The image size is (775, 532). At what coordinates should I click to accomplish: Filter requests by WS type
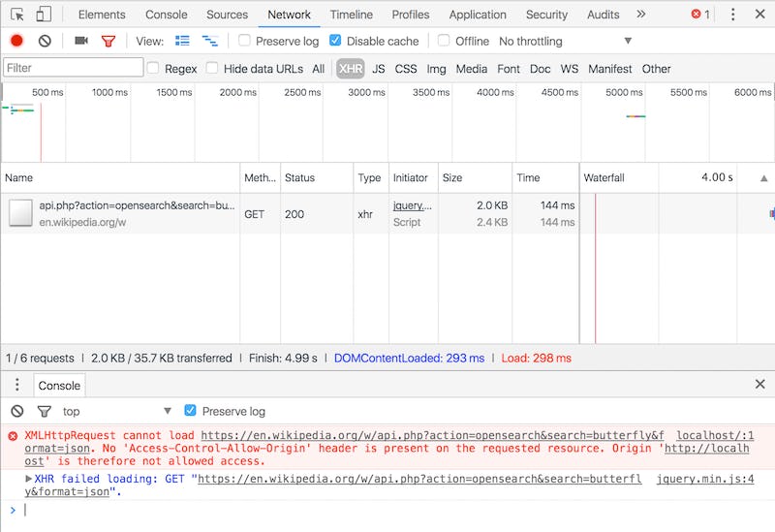(x=570, y=69)
